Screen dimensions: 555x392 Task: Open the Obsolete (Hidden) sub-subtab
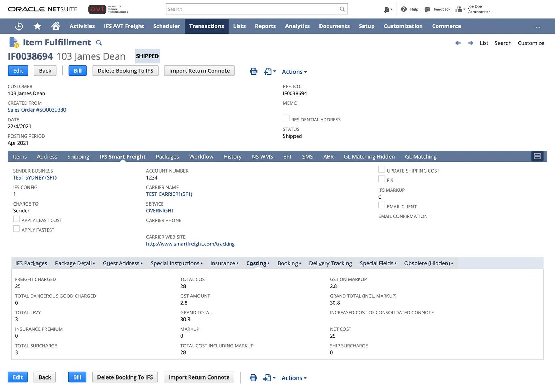(x=428, y=263)
